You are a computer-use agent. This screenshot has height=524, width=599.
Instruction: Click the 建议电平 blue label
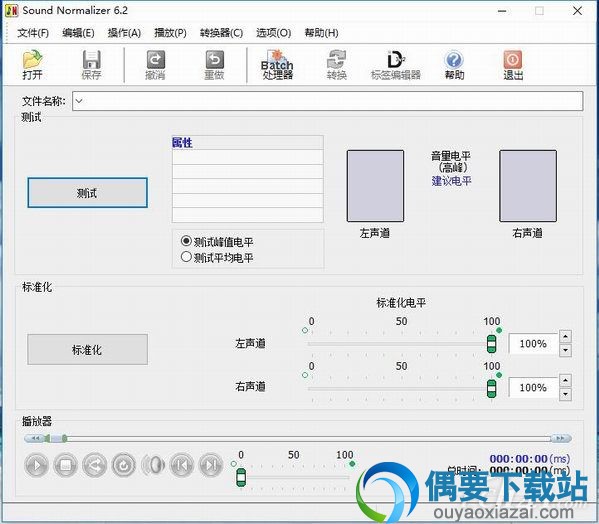[x=452, y=181]
